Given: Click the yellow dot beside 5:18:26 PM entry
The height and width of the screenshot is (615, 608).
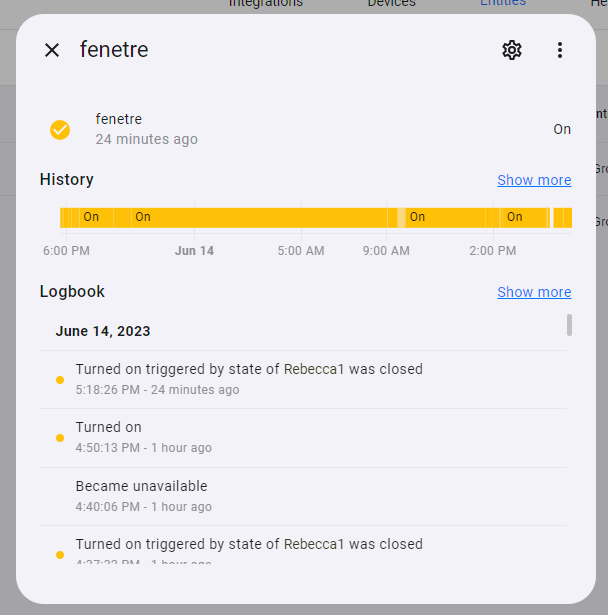Looking at the screenshot, I should pyautogui.click(x=60, y=380).
